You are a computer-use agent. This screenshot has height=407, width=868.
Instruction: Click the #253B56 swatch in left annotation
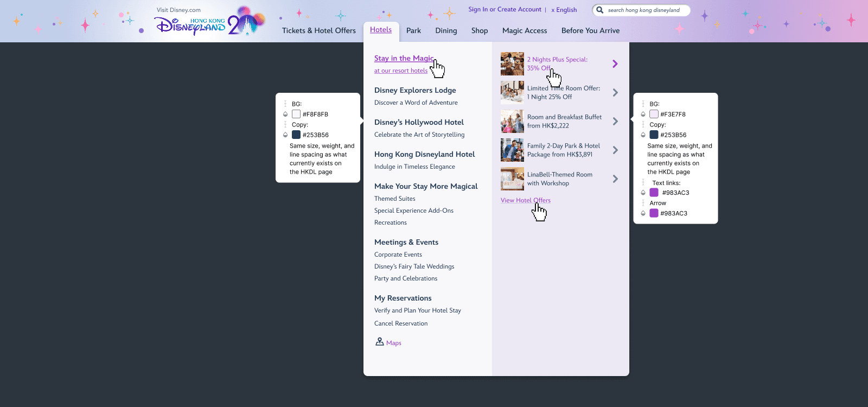[x=296, y=135]
